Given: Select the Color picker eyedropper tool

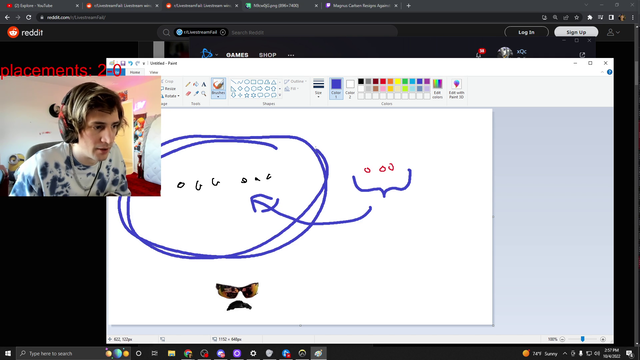Looking at the screenshot, I should tap(196, 93).
